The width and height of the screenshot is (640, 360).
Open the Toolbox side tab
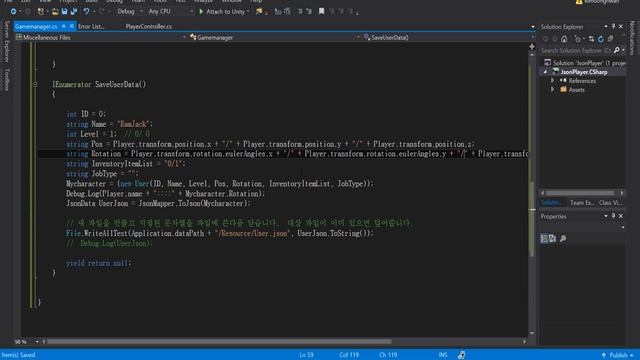[x=6, y=80]
